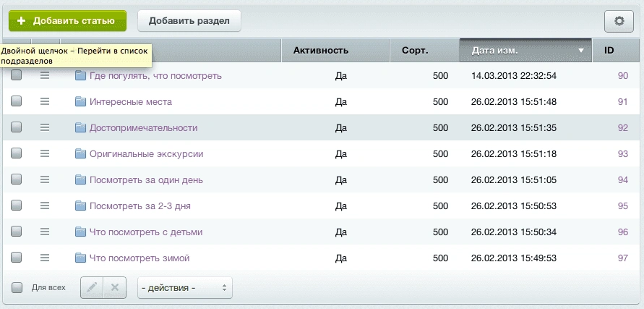Tick checkbox for Что посмотреть зимой

(x=17, y=258)
